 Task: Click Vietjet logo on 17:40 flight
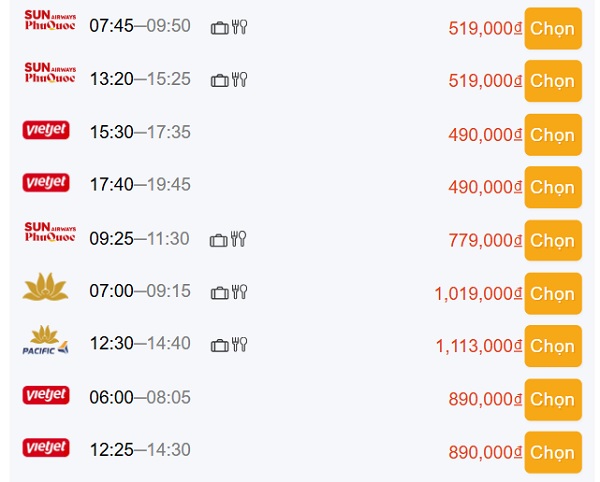(x=45, y=183)
